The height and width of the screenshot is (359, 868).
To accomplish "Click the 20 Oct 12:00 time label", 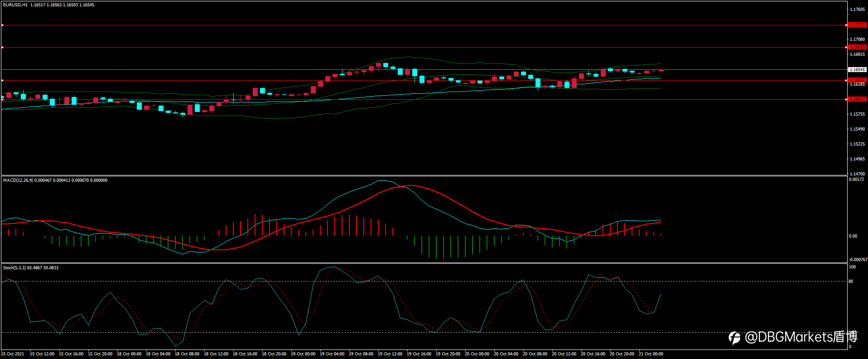I will tap(564, 354).
